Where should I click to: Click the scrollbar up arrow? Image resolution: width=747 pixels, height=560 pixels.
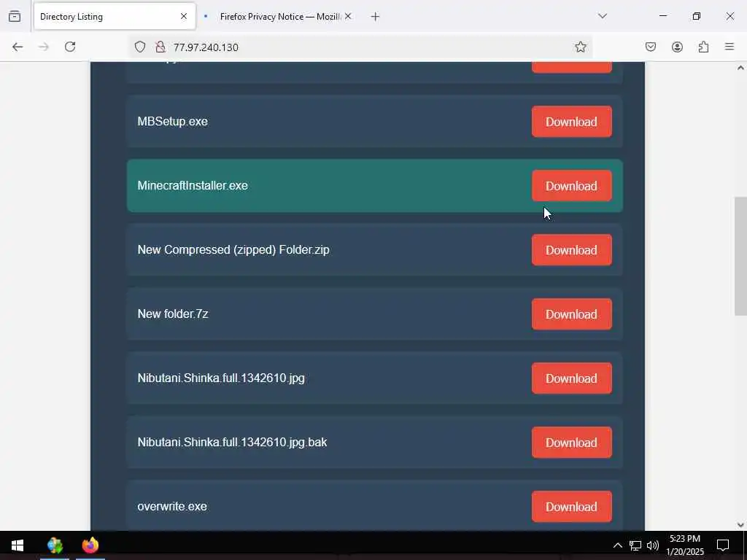[740, 68]
